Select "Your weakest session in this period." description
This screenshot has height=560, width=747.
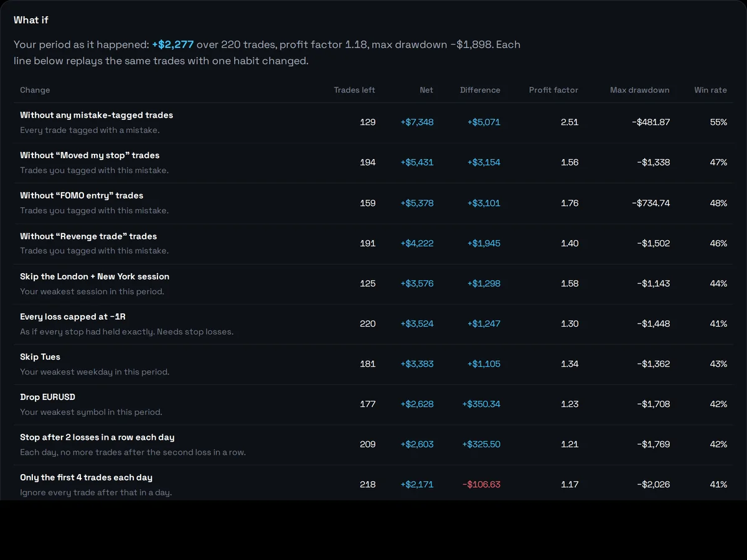(x=92, y=291)
